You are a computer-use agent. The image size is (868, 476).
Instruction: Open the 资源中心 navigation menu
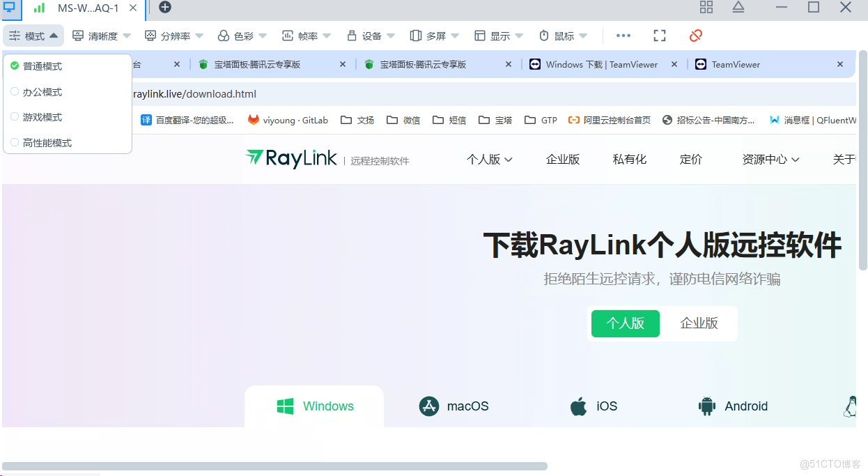pos(771,159)
